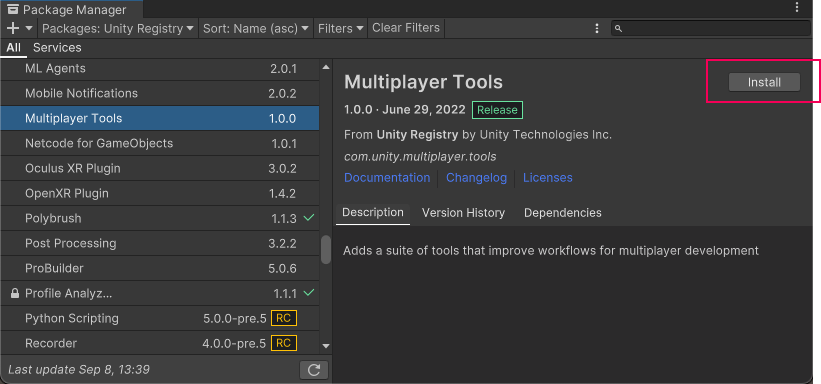The image size is (821, 384).
Task: Select the Description tab
Action: pos(373,213)
